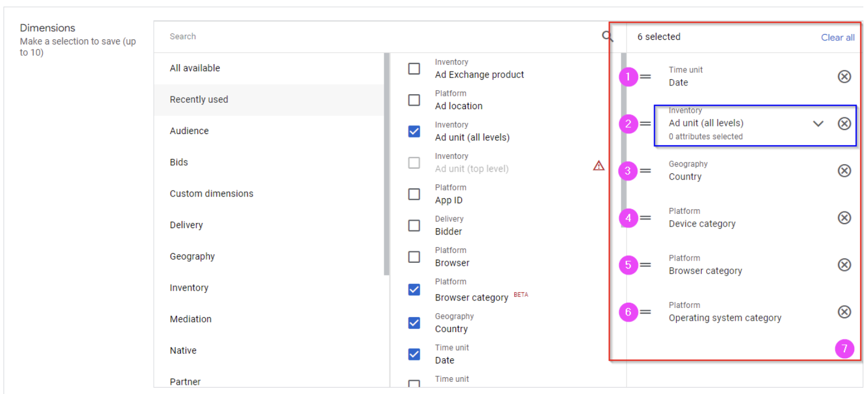
Task: Open the Mediation category
Action: [269, 319]
